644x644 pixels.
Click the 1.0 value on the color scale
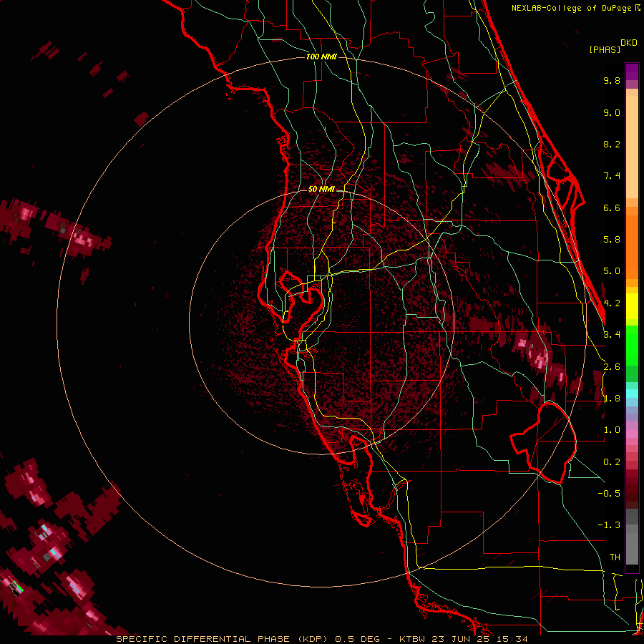(x=612, y=430)
